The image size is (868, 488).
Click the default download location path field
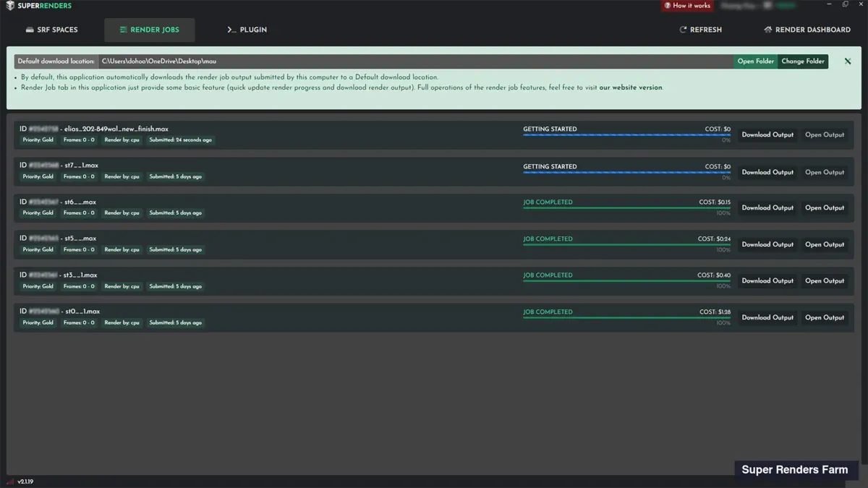(416, 61)
